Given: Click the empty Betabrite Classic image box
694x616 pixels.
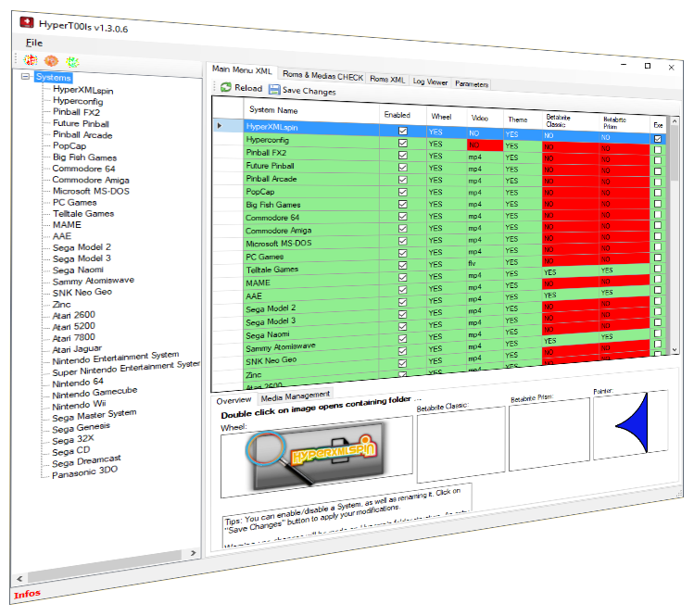Looking at the screenshot, I should [x=461, y=444].
